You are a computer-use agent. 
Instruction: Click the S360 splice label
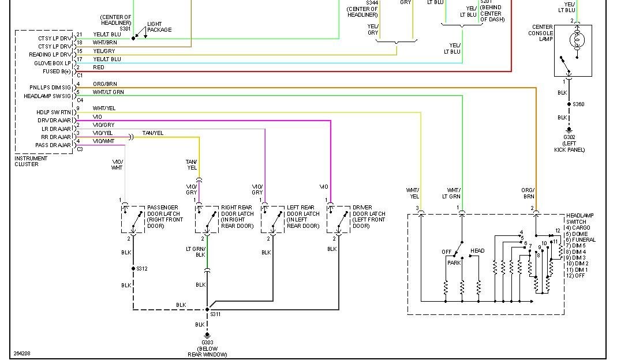point(578,104)
